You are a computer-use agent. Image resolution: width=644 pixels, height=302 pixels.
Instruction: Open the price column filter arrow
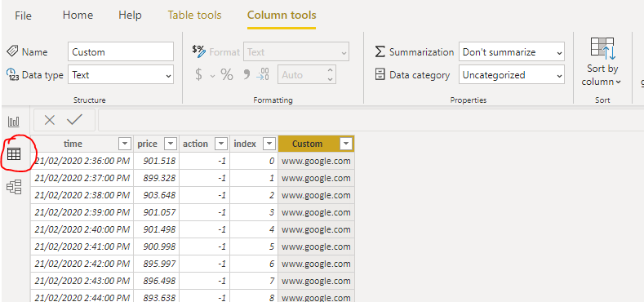click(171, 144)
